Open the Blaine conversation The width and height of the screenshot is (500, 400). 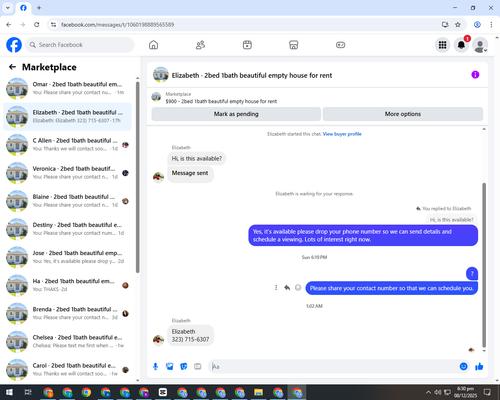(67, 201)
